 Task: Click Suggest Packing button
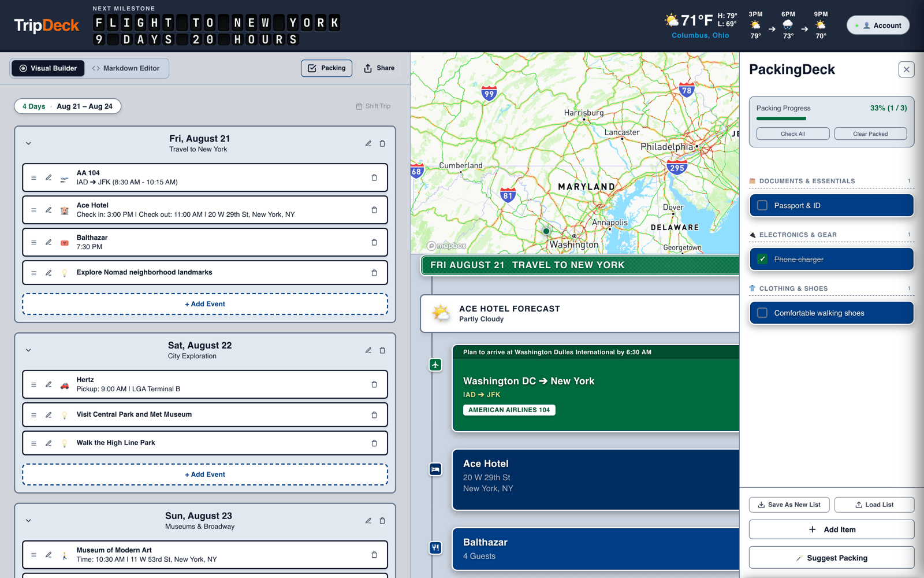click(x=832, y=558)
